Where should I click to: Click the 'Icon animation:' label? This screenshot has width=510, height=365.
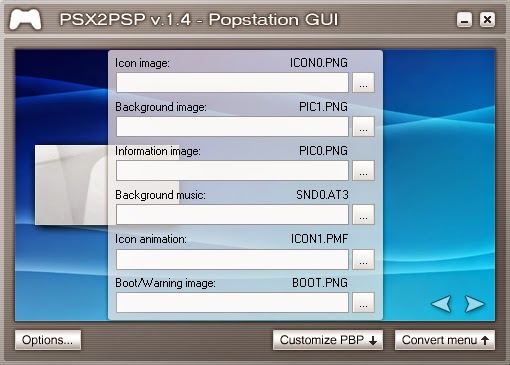pos(151,239)
